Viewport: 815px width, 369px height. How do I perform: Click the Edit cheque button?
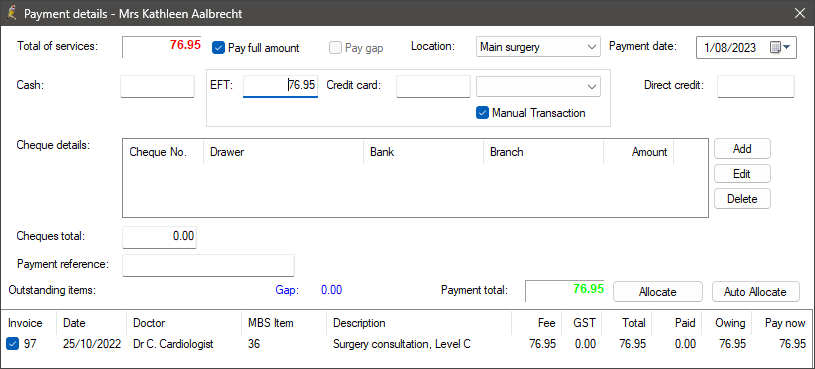point(742,174)
